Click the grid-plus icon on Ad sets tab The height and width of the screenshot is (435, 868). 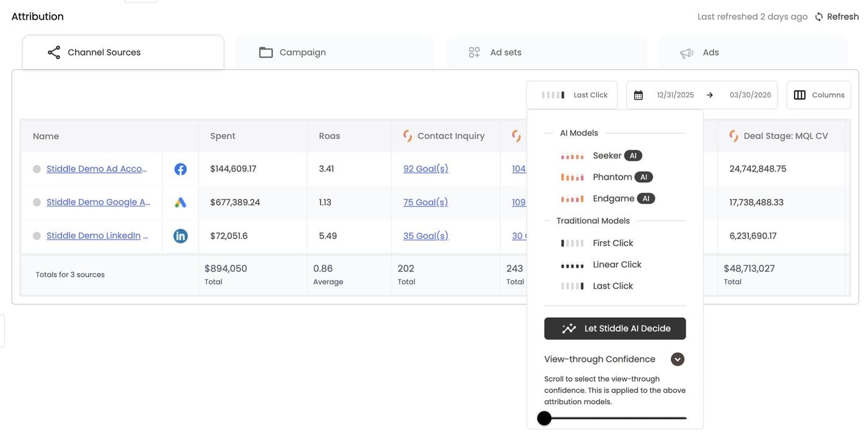coord(474,53)
